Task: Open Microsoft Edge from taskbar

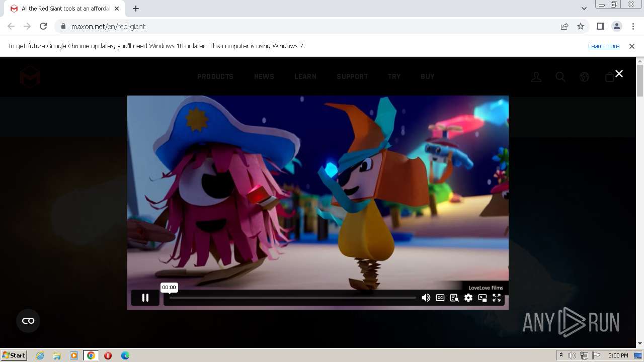Action: click(125, 355)
